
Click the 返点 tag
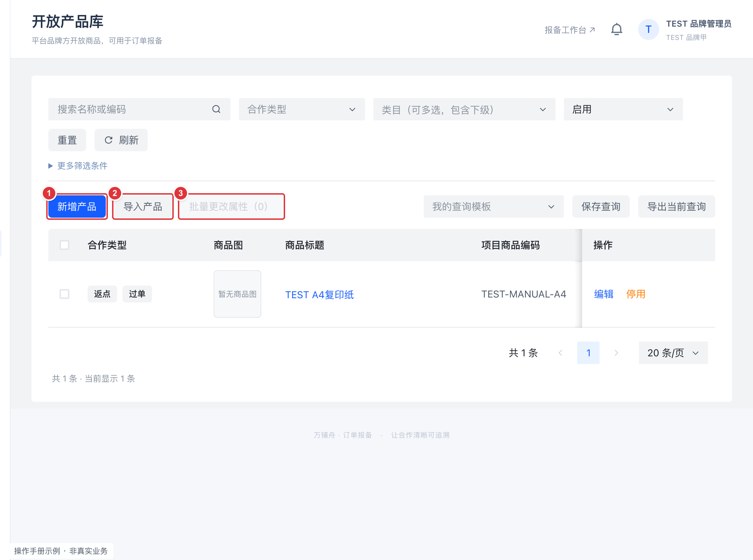point(102,294)
